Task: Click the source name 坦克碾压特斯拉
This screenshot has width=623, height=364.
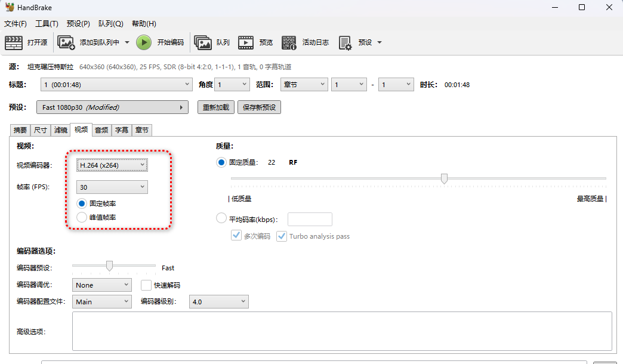Action: [x=51, y=67]
